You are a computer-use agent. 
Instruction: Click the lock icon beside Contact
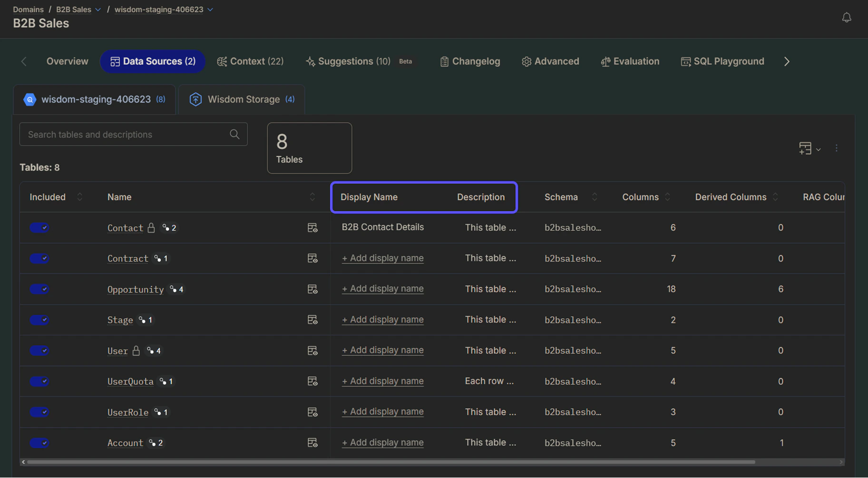tap(151, 228)
